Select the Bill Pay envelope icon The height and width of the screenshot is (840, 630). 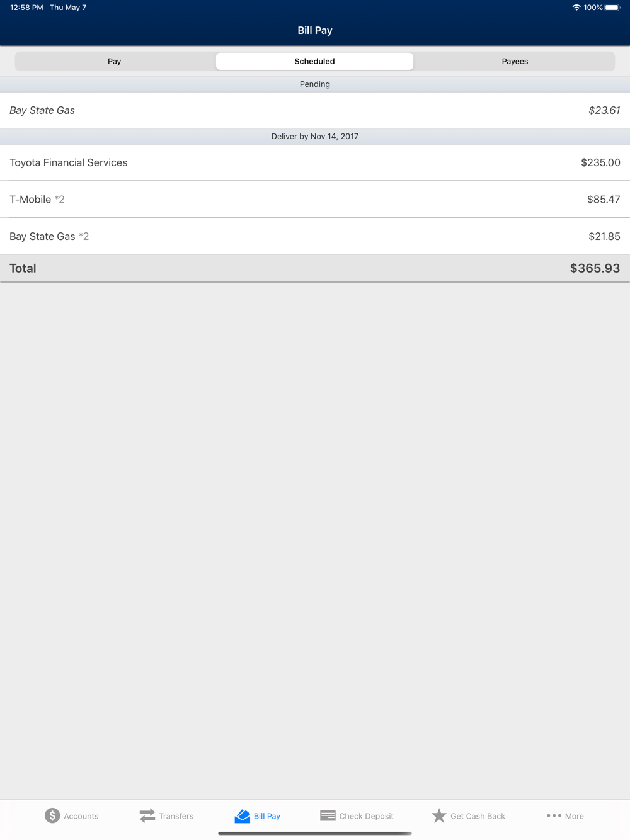point(243,816)
